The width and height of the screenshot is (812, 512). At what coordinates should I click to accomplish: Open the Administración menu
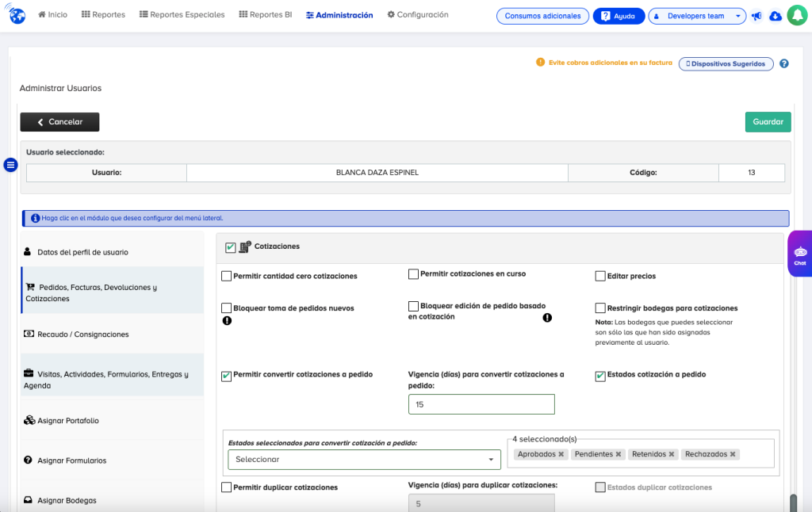(x=339, y=14)
